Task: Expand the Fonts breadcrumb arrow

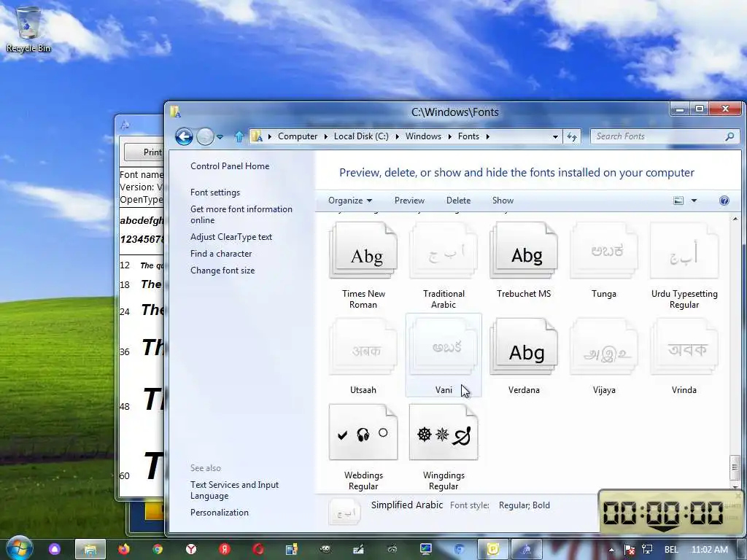Action: pyautogui.click(x=487, y=136)
